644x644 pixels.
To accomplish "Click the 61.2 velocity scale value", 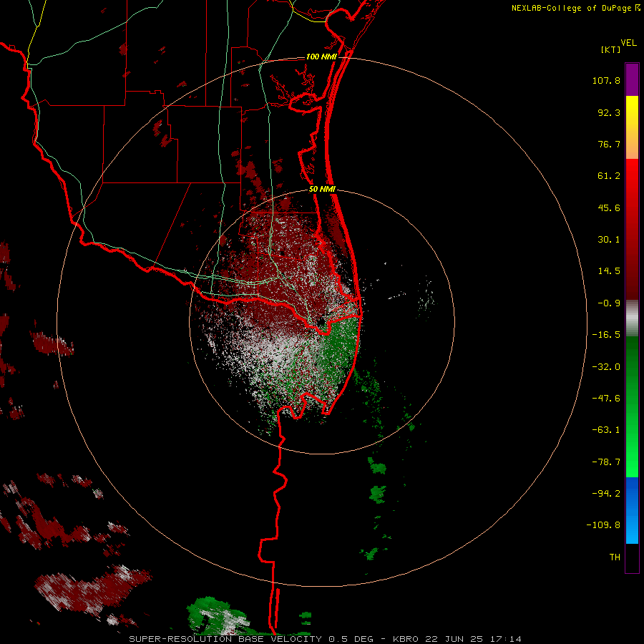I will coord(609,176).
